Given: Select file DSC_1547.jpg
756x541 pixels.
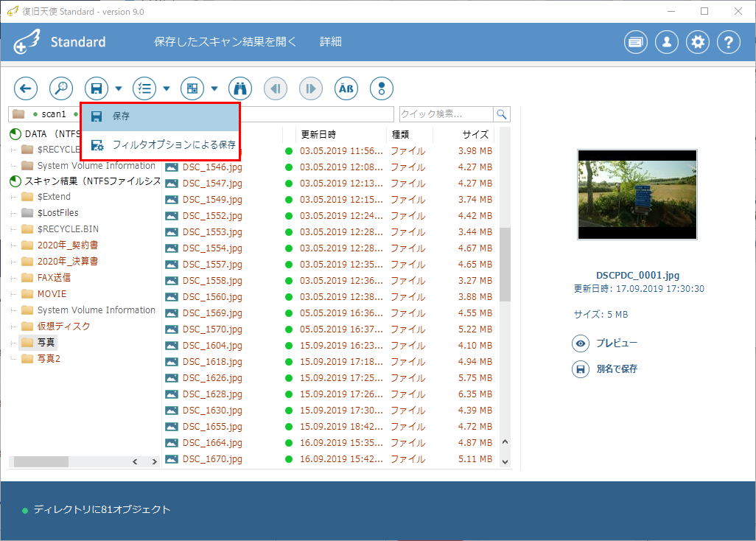Looking at the screenshot, I should (212, 184).
